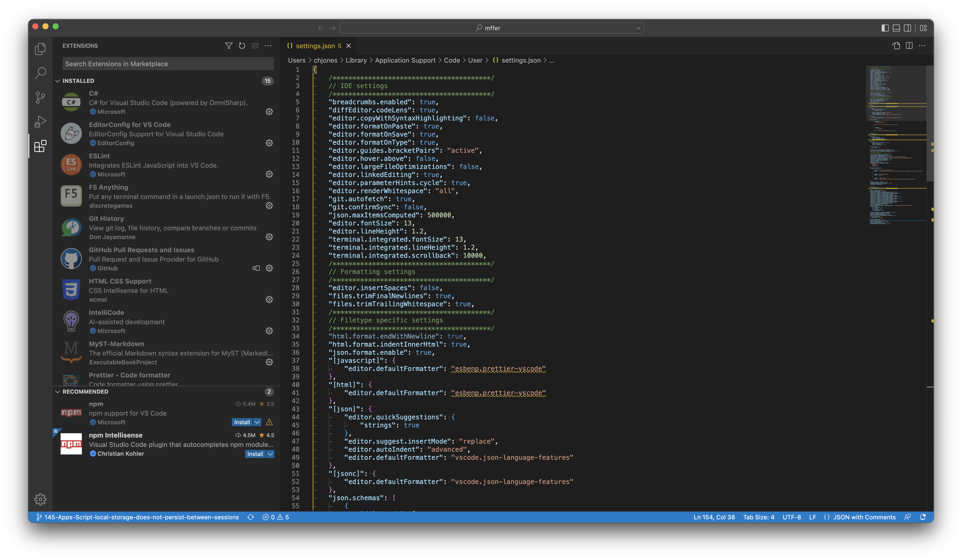The height and width of the screenshot is (560, 962).
Task: Toggle the bottom panel visibility
Action: pyautogui.click(x=896, y=28)
